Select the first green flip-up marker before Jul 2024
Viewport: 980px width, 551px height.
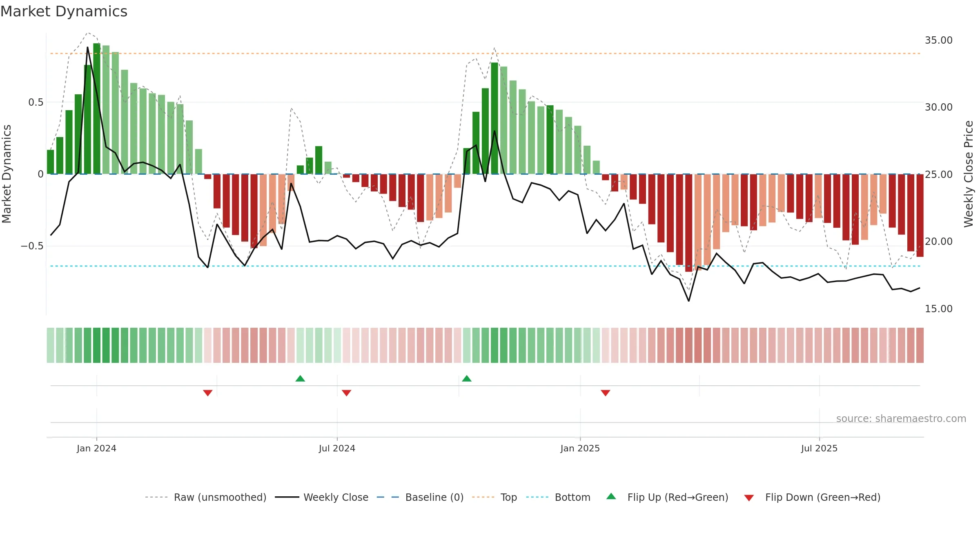coord(300,378)
